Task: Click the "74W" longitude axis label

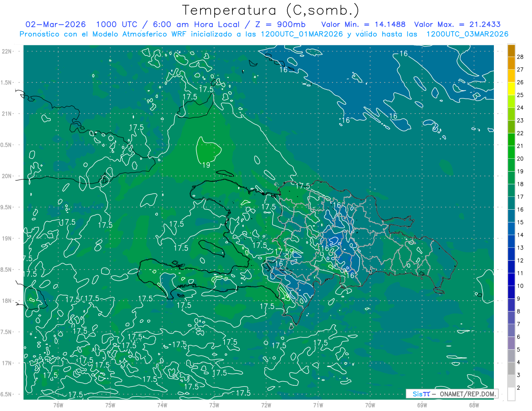Action: 162,405
